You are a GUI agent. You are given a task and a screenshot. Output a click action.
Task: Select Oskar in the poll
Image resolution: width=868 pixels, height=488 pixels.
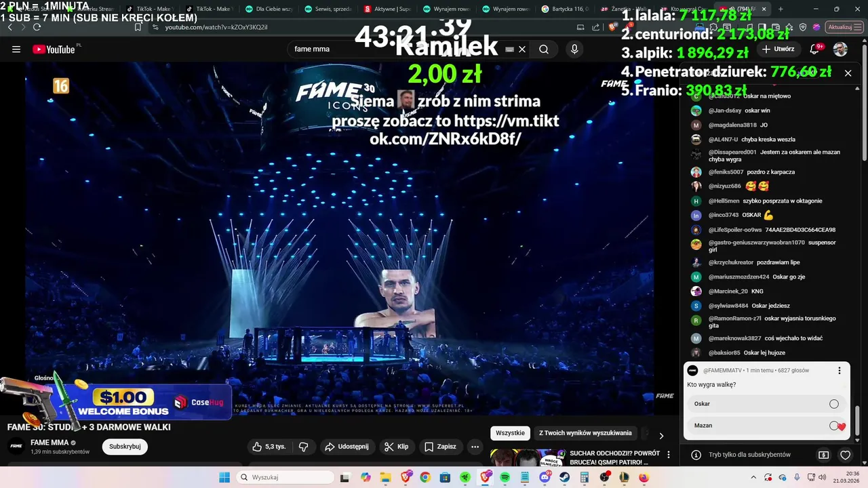767,404
